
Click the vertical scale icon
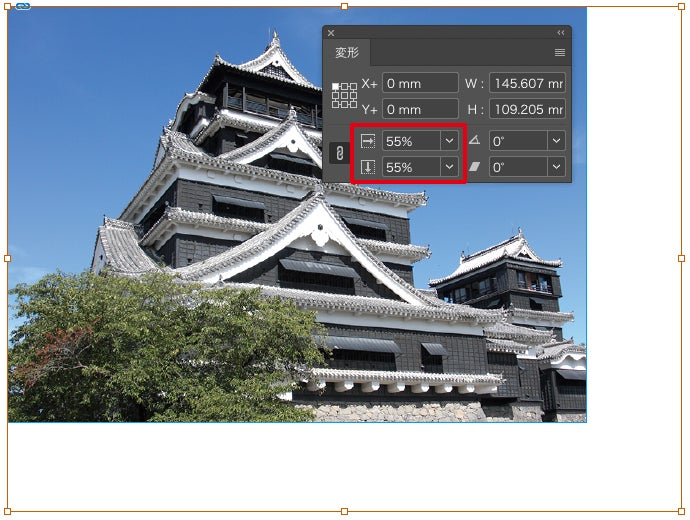(368, 167)
